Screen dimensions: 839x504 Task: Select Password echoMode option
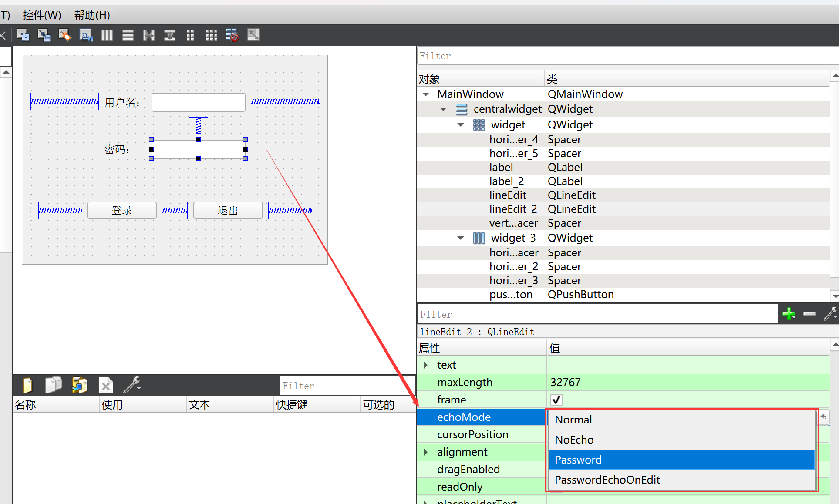[623, 460]
